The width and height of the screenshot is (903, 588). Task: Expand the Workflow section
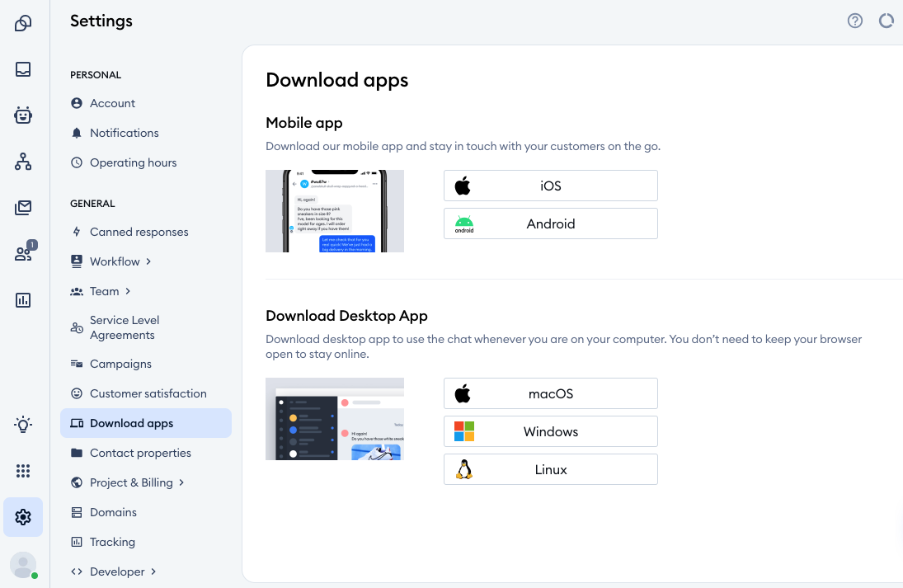click(x=116, y=261)
